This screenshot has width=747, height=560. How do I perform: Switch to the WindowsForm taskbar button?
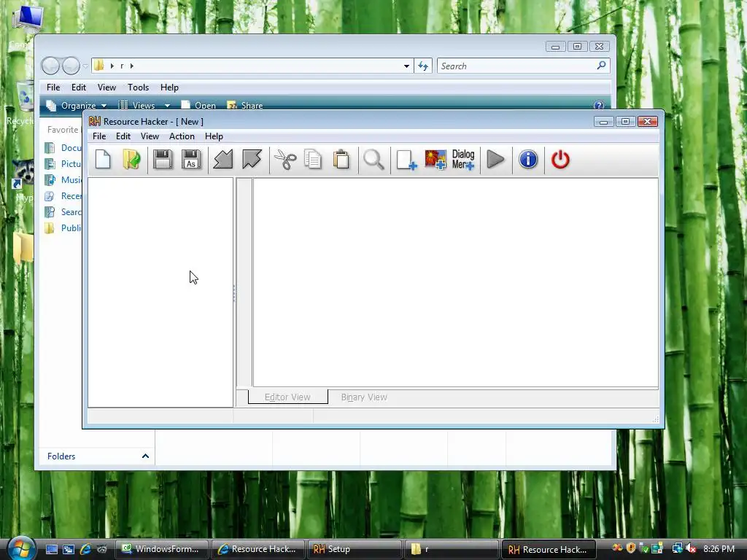[x=161, y=549]
